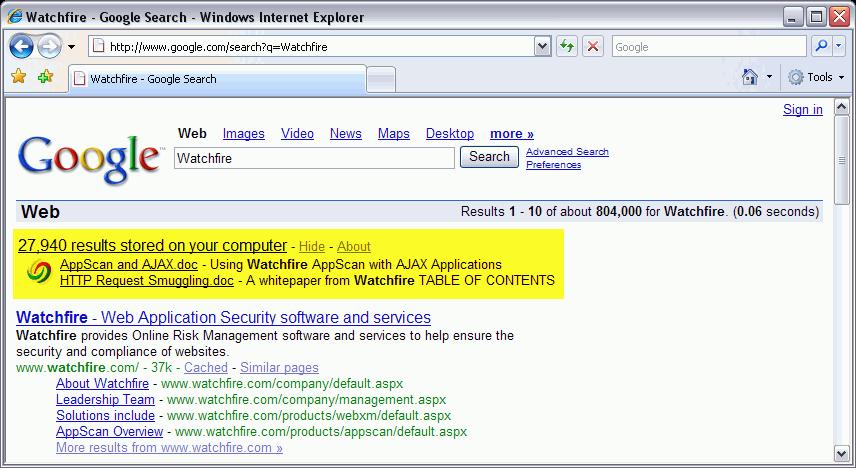The height and width of the screenshot is (468, 856).
Task: Click the Sign in link
Action: [x=802, y=109]
